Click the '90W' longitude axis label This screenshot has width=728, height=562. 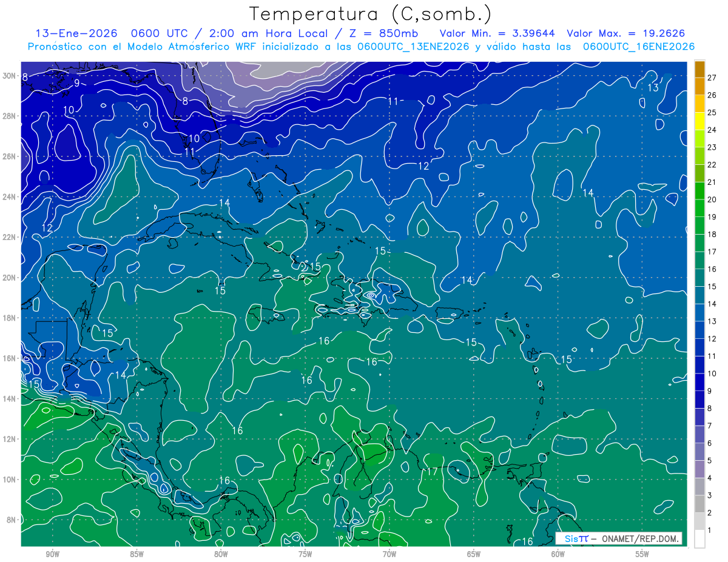click(52, 554)
